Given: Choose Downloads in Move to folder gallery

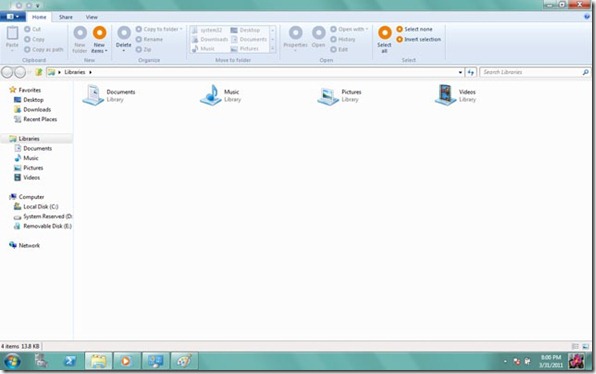Looking at the screenshot, I should click(x=210, y=39).
